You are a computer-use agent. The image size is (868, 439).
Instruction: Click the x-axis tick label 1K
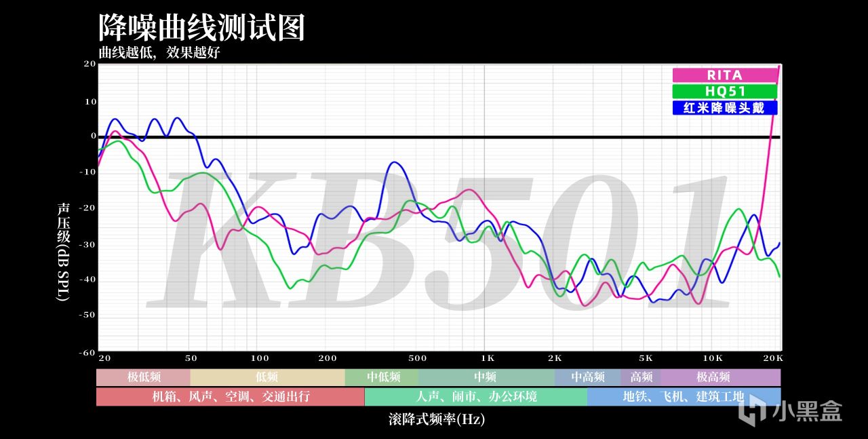pyautogui.click(x=487, y=358)
